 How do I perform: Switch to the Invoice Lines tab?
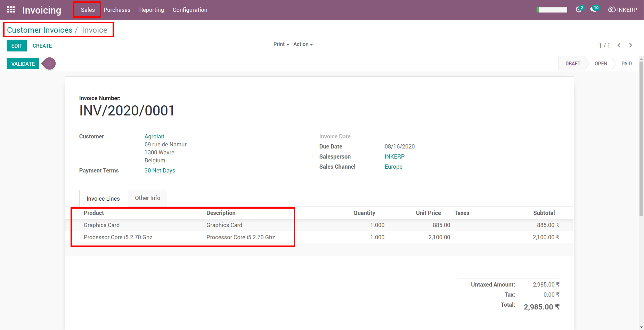(x=103, y=199)
